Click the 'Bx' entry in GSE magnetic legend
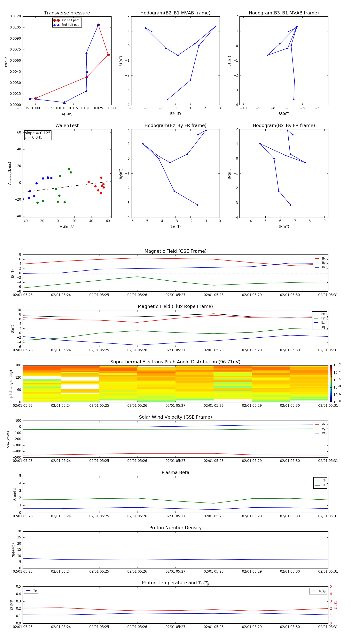Screen dimensions: 351x644 320,259
